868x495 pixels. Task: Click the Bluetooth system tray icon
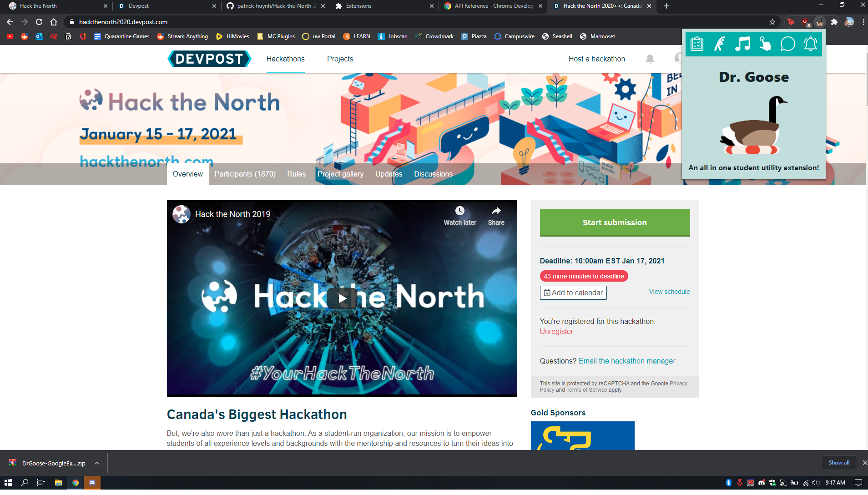[729, 483]
